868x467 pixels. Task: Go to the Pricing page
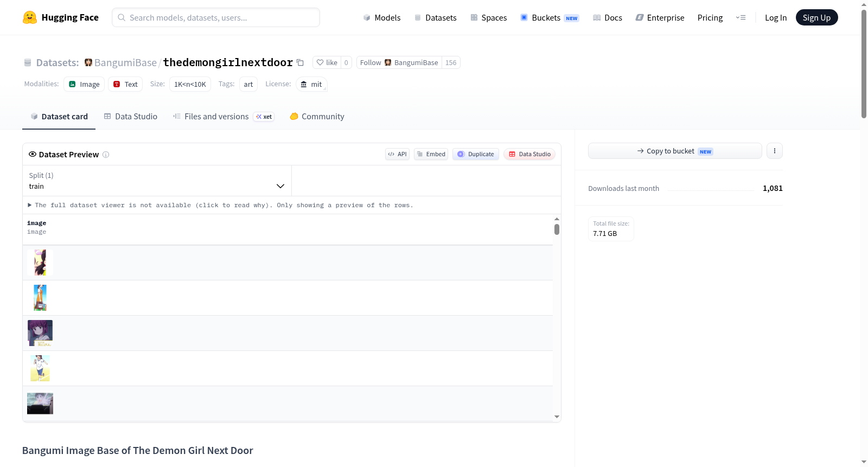tap(710, 17)
